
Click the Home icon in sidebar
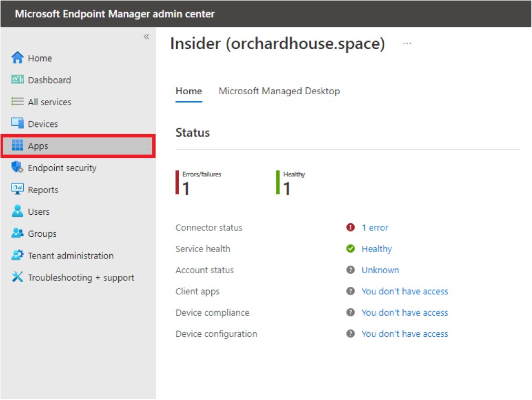pos(18,58)
